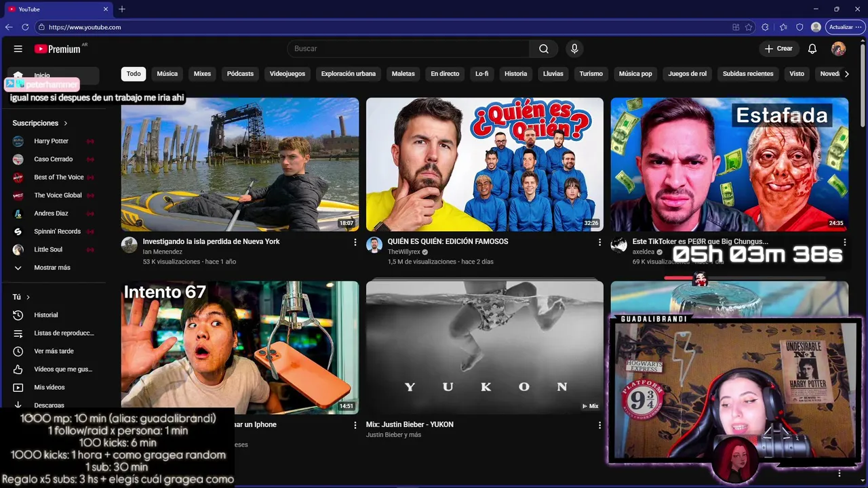Reload the page with refresh icon

click(25, 27)
